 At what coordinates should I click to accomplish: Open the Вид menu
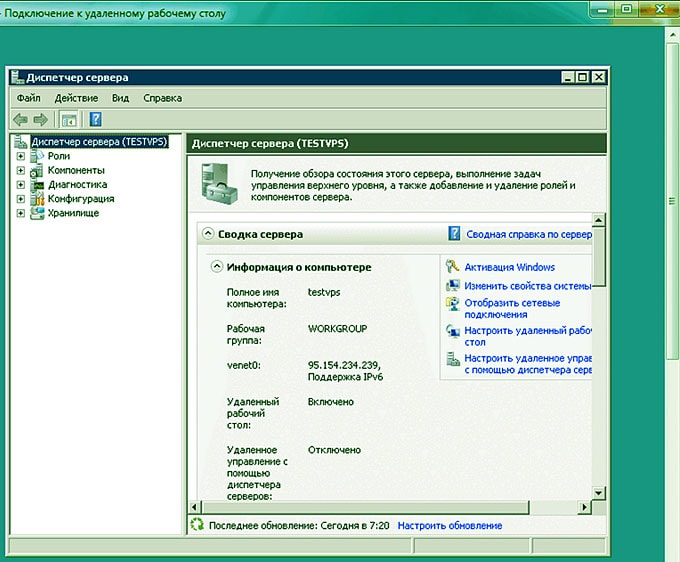pos(121,98)
